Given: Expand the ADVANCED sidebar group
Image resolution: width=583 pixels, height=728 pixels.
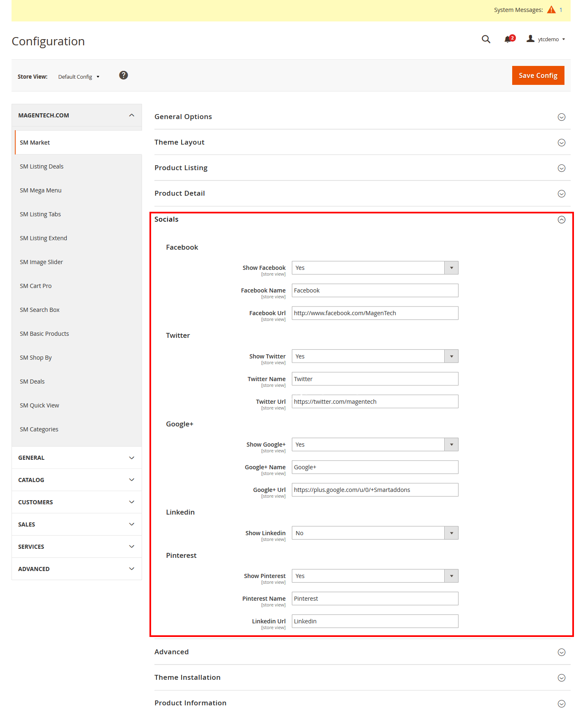Looking at the screenshot, I should tap(77, 569).
